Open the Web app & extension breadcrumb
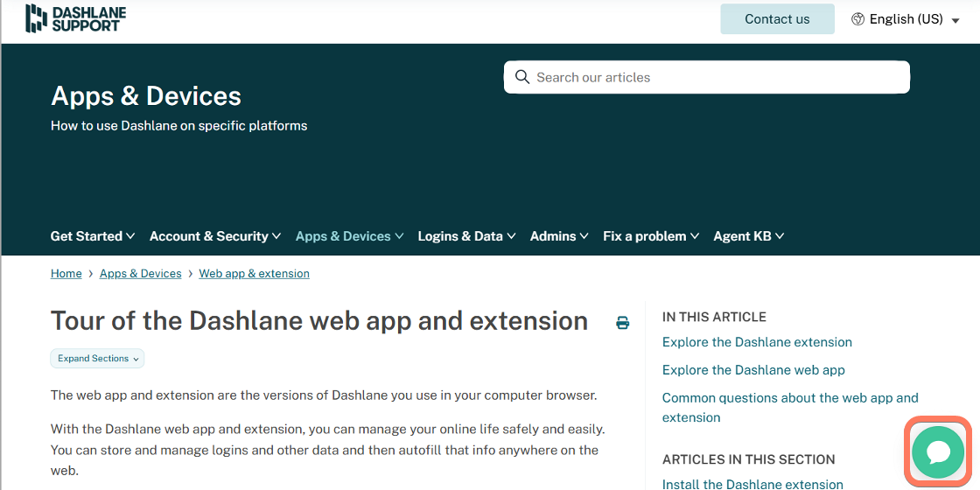This screenshot has width=980, height=490. tap(254, 274)
